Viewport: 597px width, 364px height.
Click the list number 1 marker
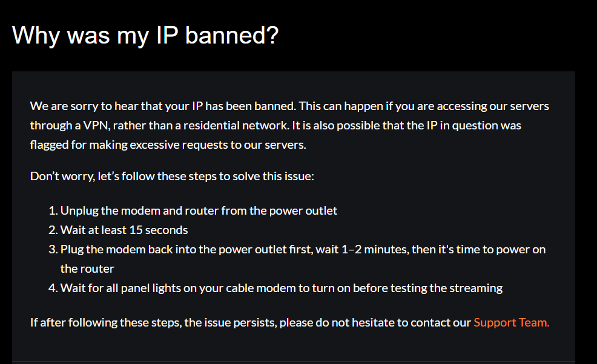click(x=53, y=210)
